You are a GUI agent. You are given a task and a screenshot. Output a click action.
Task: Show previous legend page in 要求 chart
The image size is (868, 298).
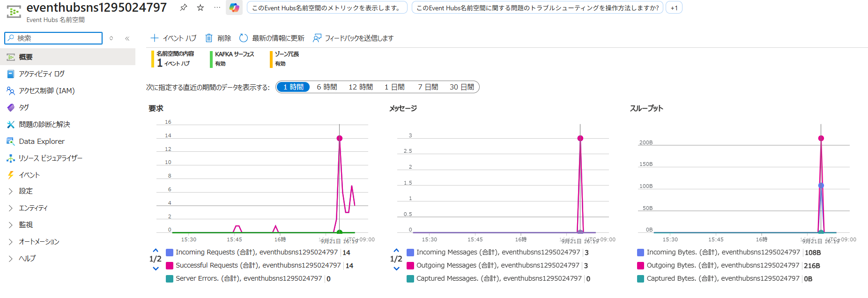click(x=156, y=251)
